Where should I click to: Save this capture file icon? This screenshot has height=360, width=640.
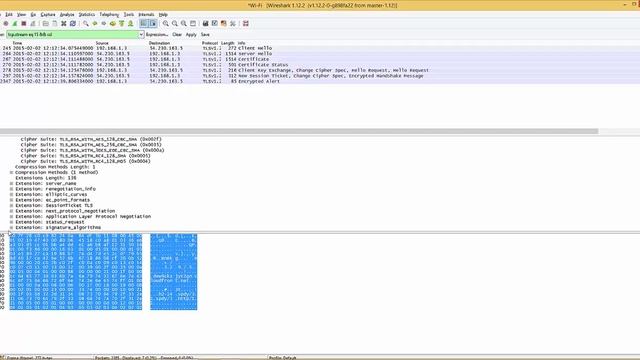pyautogui.click(x=55, y=24)
